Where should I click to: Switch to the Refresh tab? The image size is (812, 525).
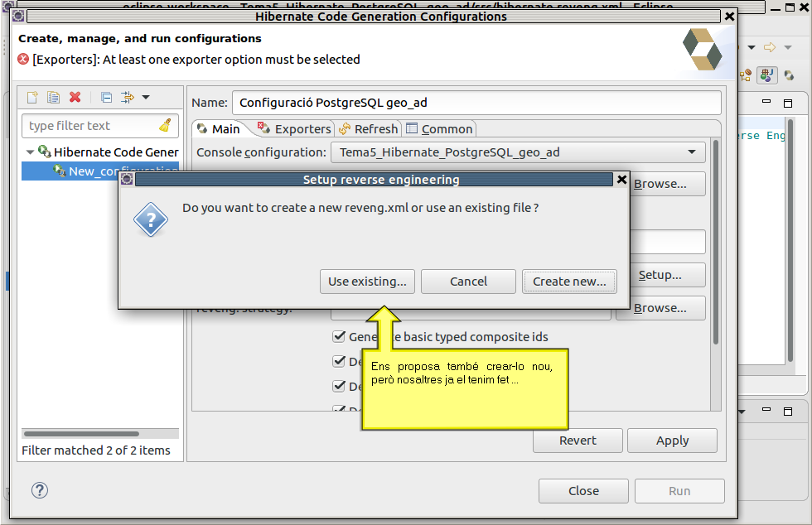pos(369,129)
